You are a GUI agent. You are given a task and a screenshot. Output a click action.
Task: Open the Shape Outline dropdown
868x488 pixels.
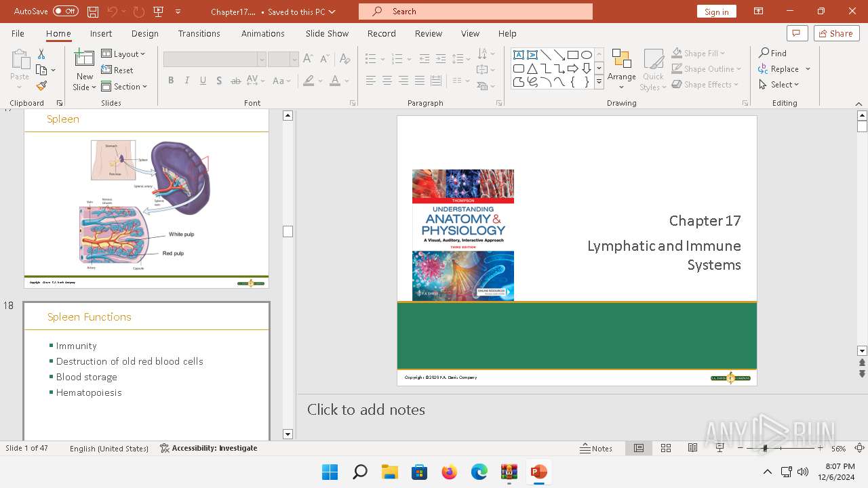point(707,68)
